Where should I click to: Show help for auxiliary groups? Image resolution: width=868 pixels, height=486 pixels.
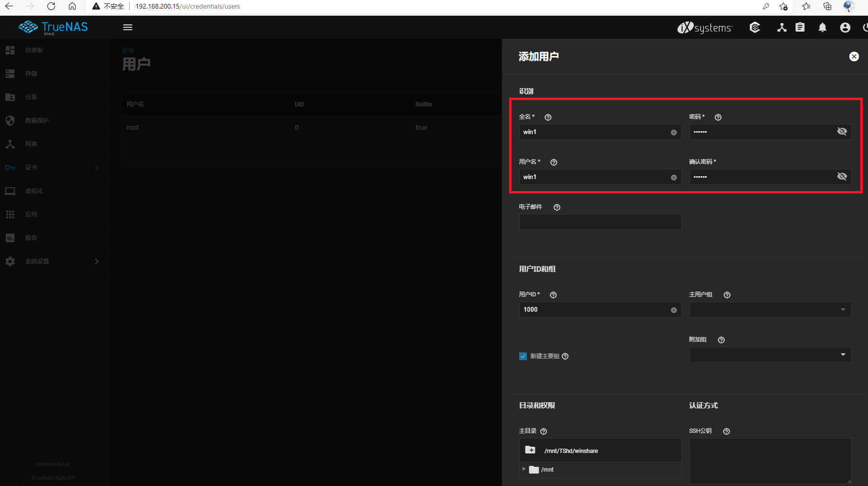[721, 339]
